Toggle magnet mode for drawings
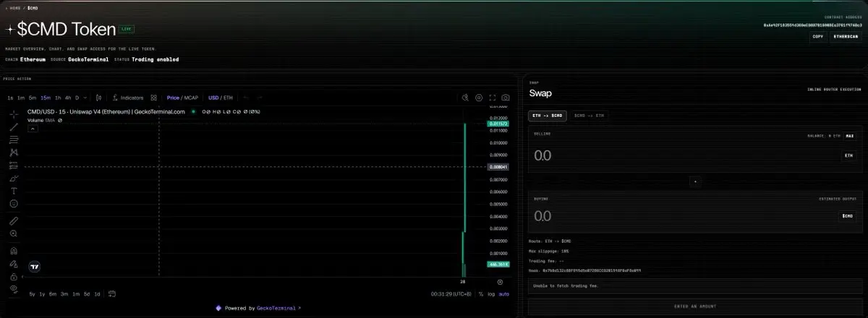Screen dimensions: 868x318 click(14, 251)
